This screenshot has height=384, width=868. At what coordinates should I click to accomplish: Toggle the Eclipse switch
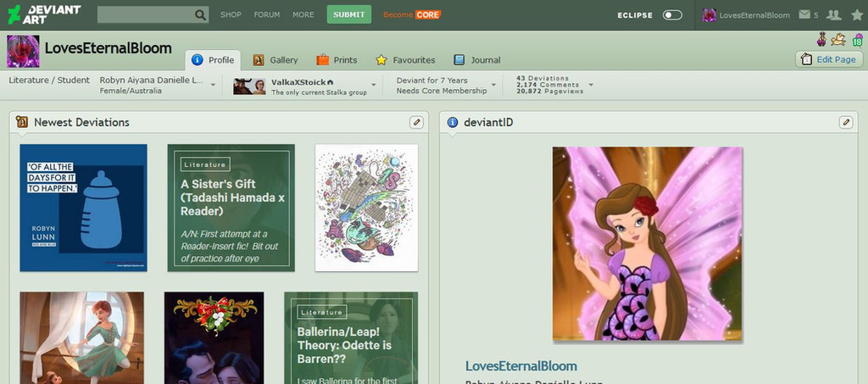pyautogui.click(x=672, y=15)
